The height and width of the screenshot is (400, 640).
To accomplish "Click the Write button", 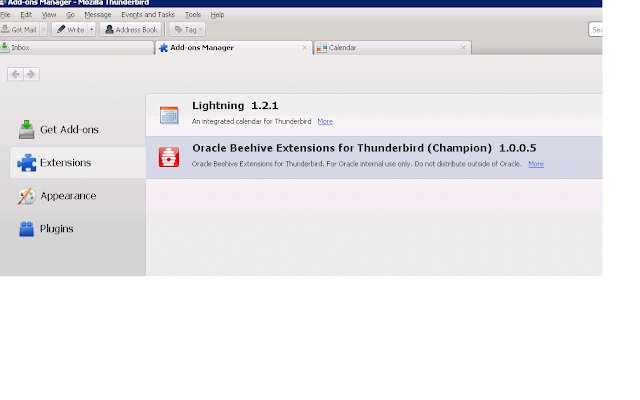I will point(70,29).
